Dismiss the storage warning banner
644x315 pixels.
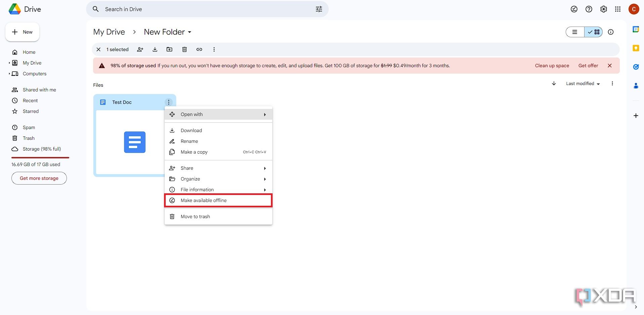(x=610, y=66)
